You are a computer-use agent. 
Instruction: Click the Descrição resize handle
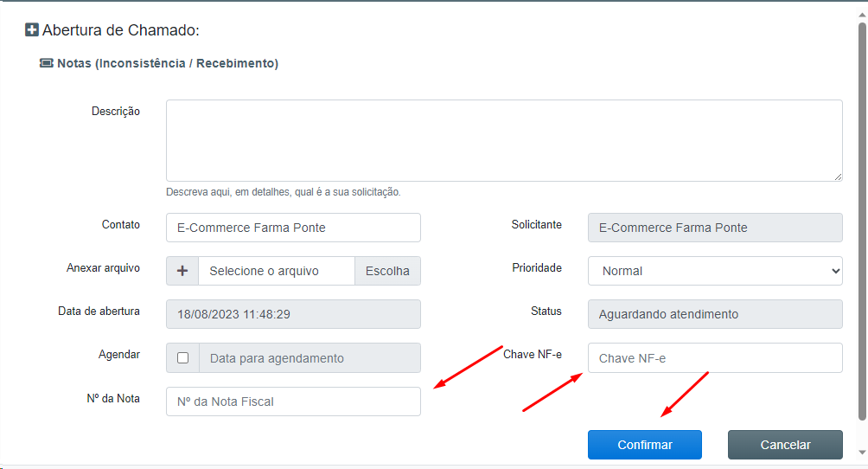point(838,177)
